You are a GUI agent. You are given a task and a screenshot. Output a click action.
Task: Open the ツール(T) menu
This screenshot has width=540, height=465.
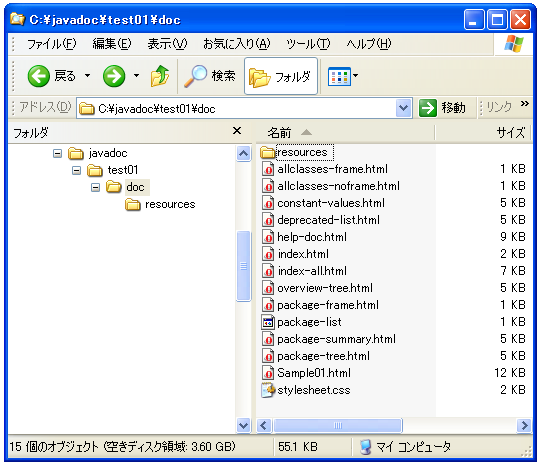[x=308, y=44]
